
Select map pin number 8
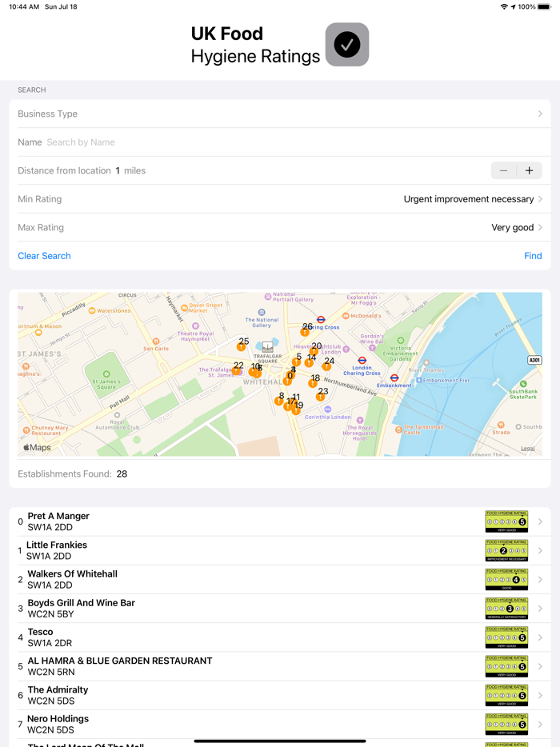coord(279,401)
